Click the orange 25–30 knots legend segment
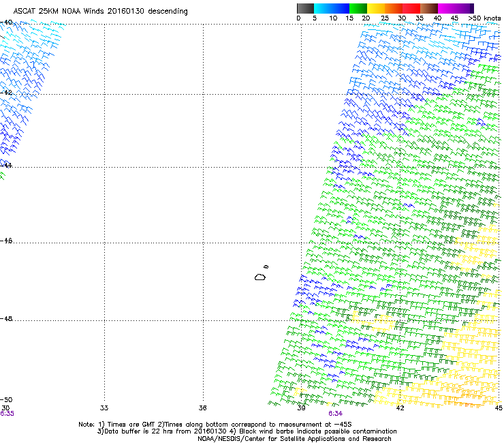 pyautogui.click(x=394, y=8)
